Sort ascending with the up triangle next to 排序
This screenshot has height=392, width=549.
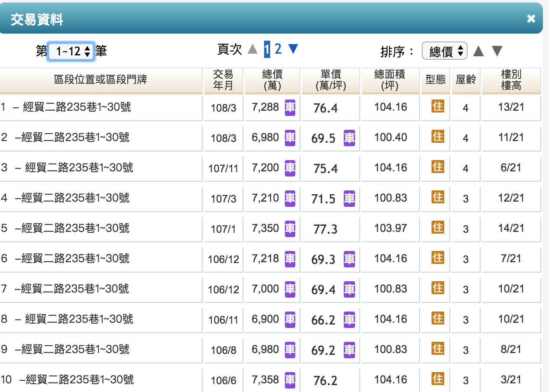(478, 51)
